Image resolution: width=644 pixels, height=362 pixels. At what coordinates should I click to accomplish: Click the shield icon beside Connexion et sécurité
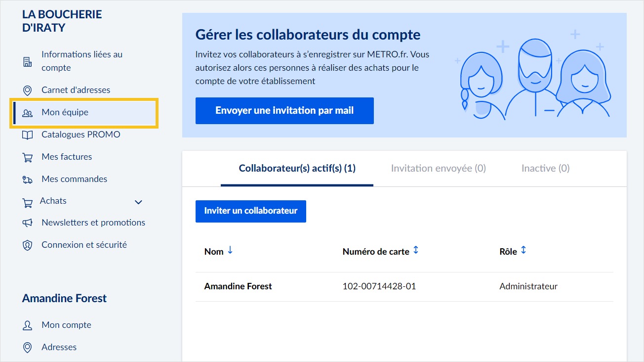(28, 245)
